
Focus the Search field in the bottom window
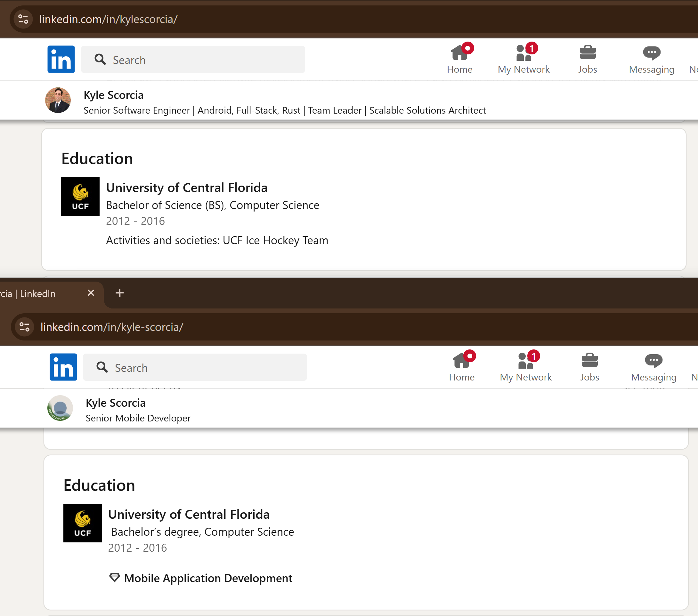(x=195, y=367)
